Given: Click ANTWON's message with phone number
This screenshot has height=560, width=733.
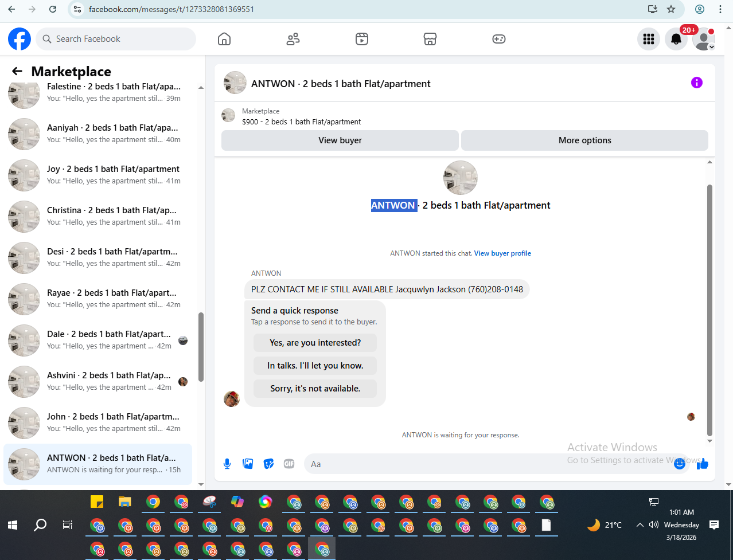Looking at the screenshot, I should click(387, 289).
